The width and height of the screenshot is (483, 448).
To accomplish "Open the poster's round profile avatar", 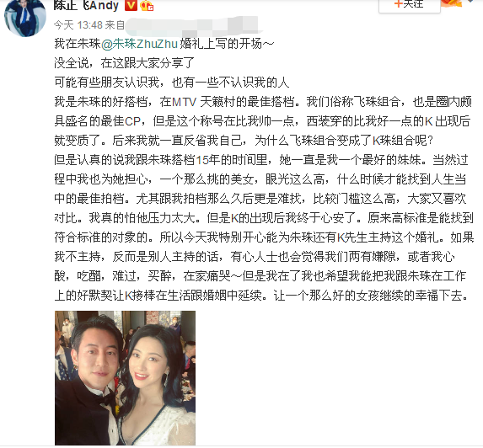I will (25, 18).
